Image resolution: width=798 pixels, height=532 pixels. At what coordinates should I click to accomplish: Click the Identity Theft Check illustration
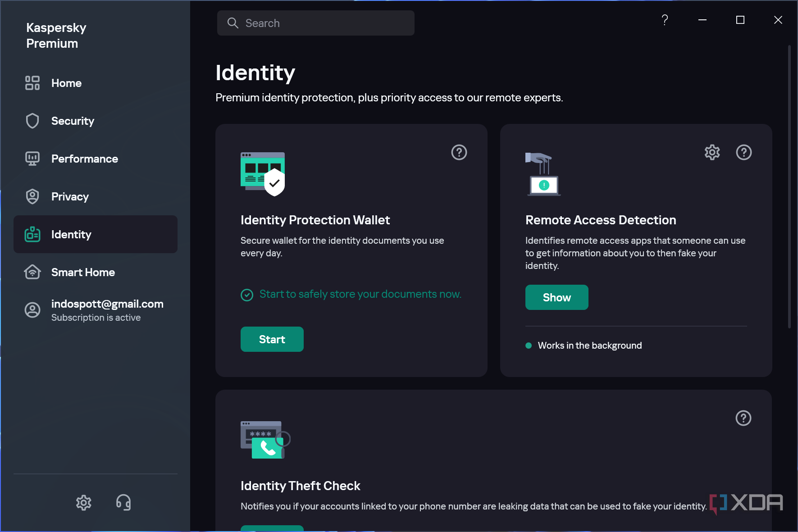pyautogui.click(x=265, y=440)
